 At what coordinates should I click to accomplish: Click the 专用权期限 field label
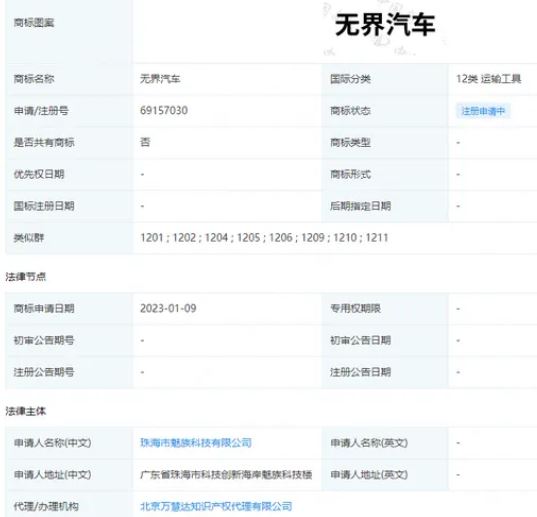pos(355,308)
